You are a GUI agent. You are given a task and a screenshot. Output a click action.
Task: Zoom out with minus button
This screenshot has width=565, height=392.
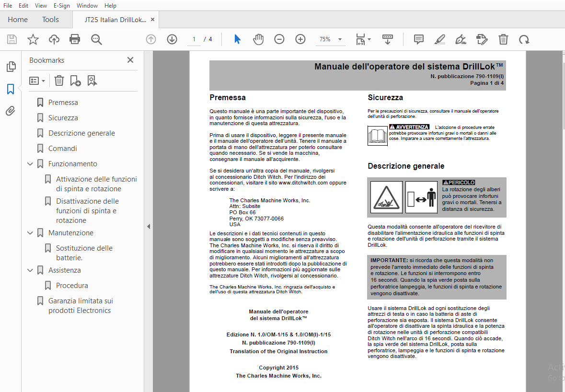pos(279,39)
